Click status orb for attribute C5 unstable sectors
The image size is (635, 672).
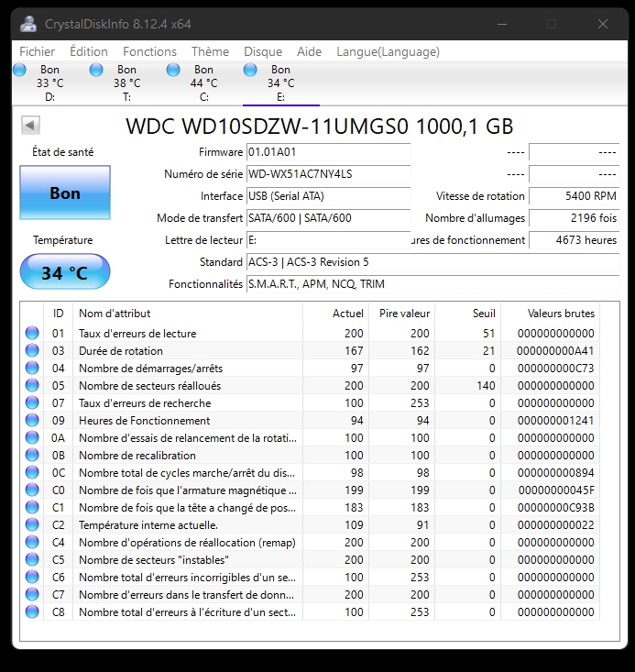(33, 560)
